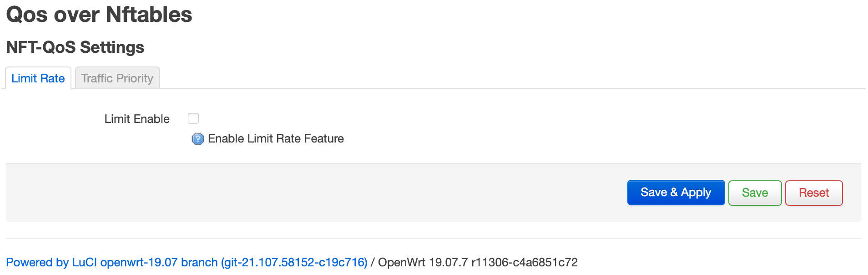Click empty gray area left of Save & Apply

(x=318, y=193)
